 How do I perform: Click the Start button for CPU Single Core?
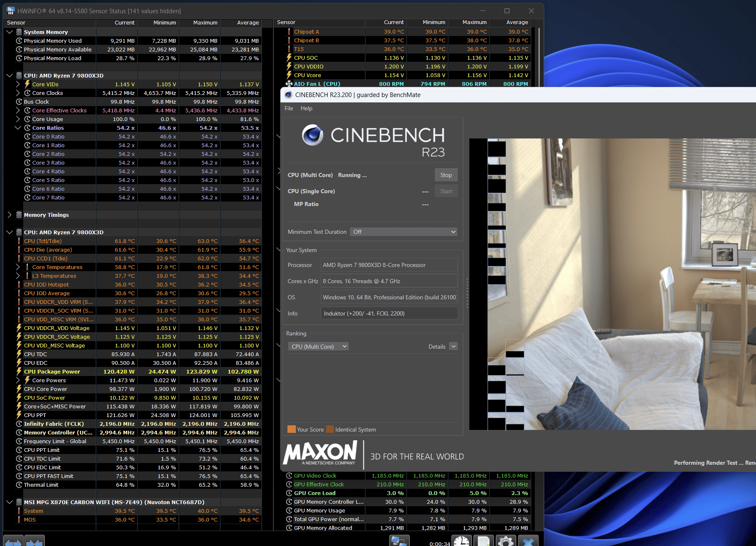click(446, 191)
